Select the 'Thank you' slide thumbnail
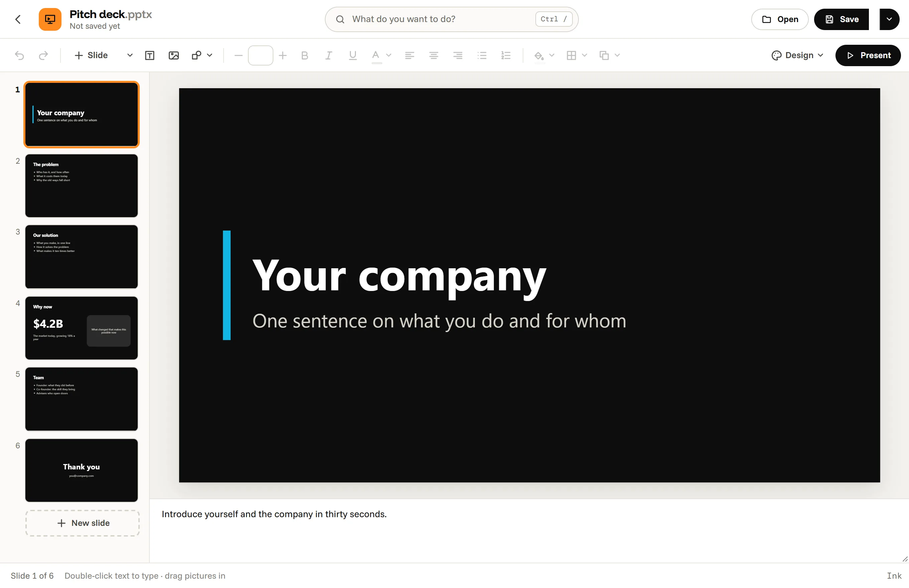Image resolution: width=909 pixels, height=588 pixels. tap(81, 470)
